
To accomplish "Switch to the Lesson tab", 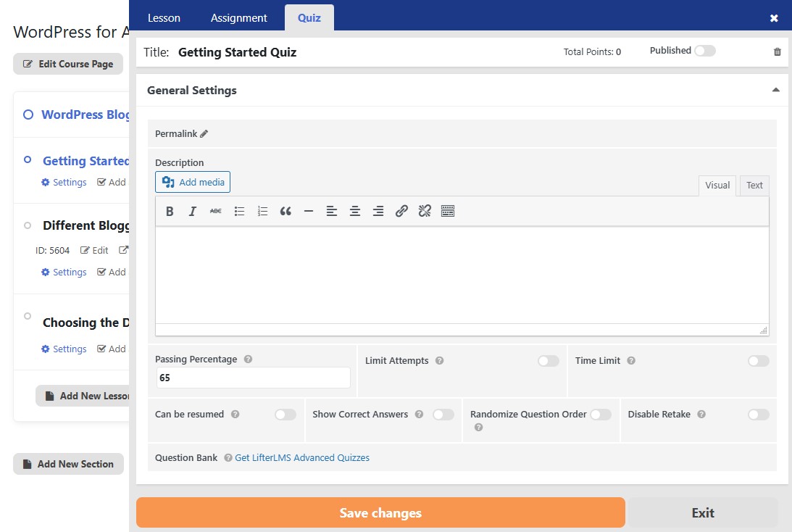I will click(164, 18).
